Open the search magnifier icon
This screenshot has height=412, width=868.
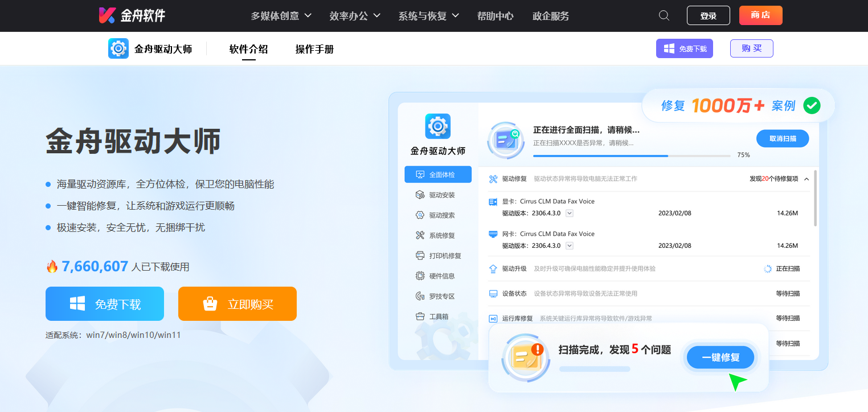pyautogui.click(x=664, y=15)
